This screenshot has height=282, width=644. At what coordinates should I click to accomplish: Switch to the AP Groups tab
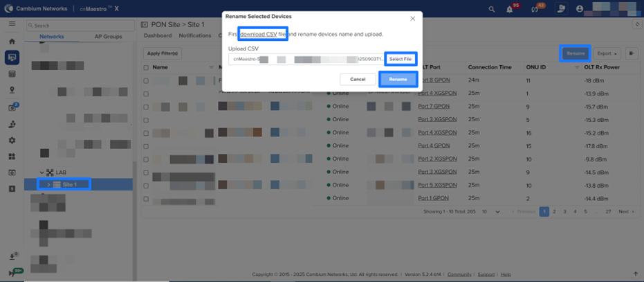(x=107, y=36)
